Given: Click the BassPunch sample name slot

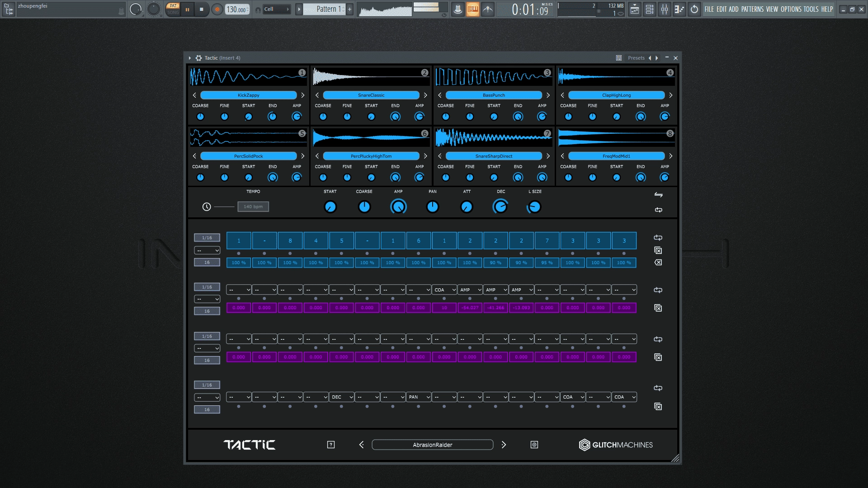Looking at the screenshot, I should point(494,95).
